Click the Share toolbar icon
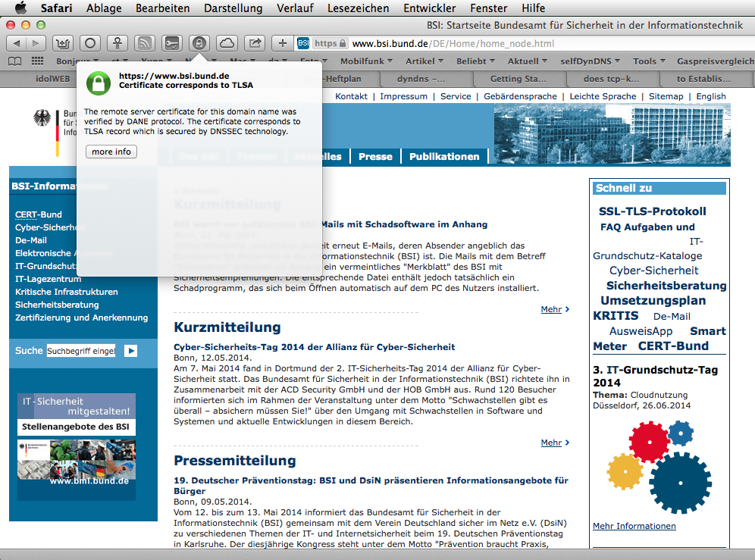755x560 pixels. (255, 43)
